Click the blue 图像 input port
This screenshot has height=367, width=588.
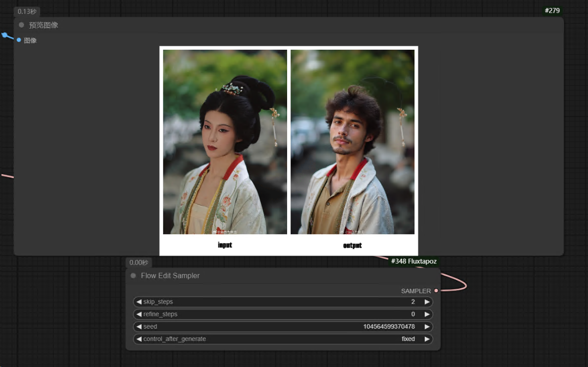[19, 40]
